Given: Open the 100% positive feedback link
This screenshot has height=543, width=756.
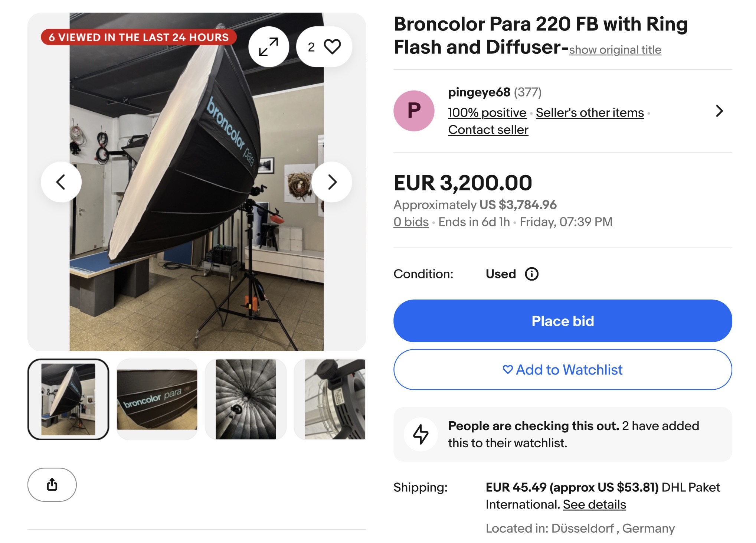Looking at the screenshot, I should coord(487,112).
